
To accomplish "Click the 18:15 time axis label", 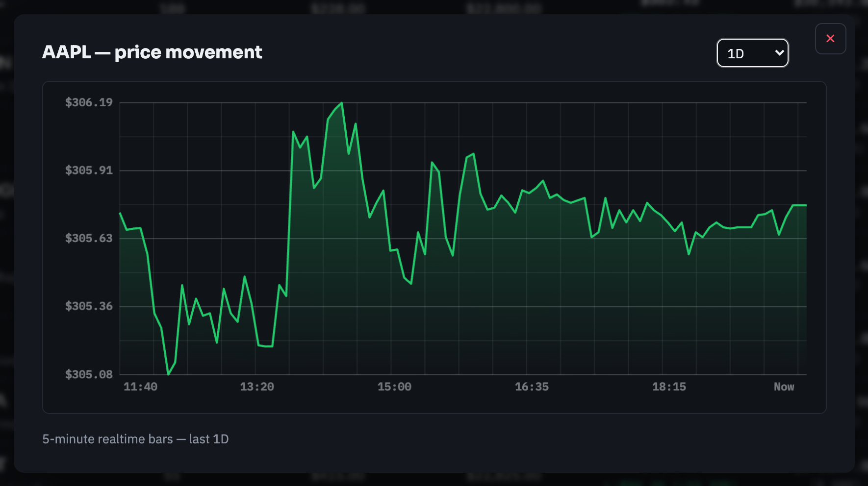I will pos(669,387).
